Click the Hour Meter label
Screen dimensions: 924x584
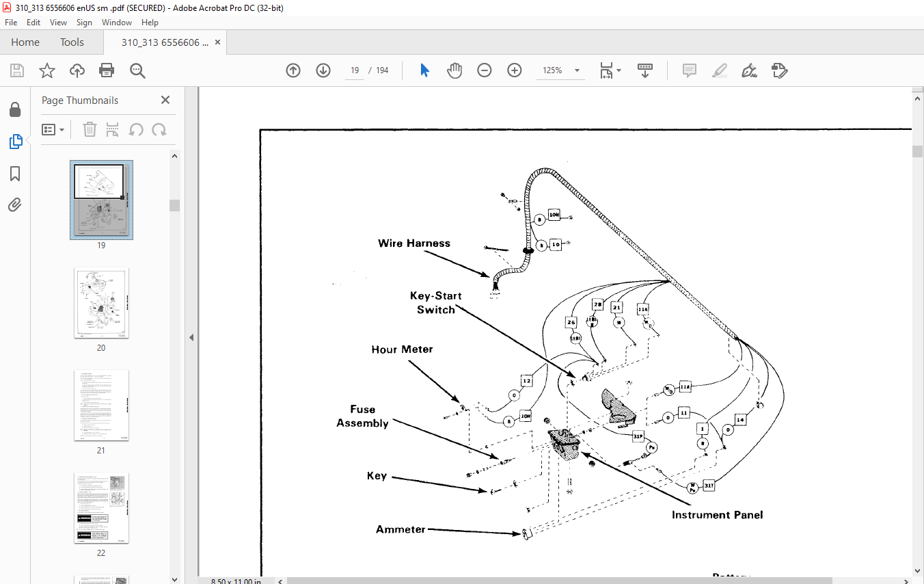402,349
